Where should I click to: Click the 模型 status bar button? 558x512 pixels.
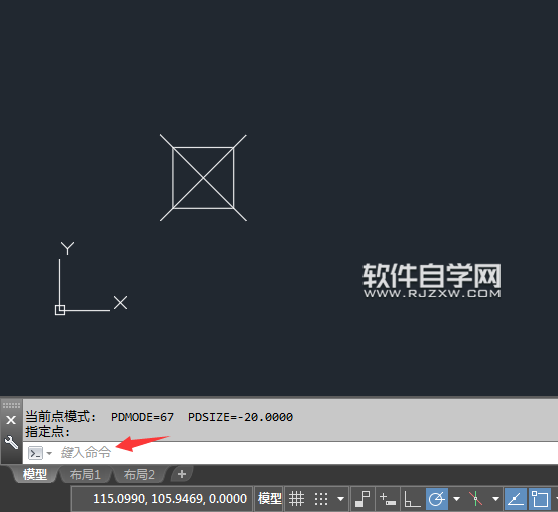click(x=269, y=498)
